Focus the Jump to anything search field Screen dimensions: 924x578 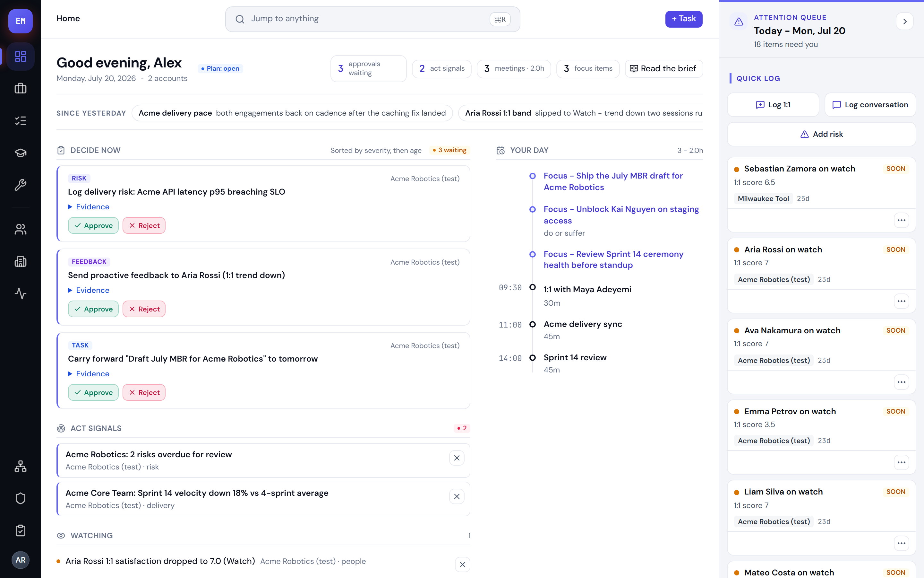pyautogui.click(x=372, y=19)
